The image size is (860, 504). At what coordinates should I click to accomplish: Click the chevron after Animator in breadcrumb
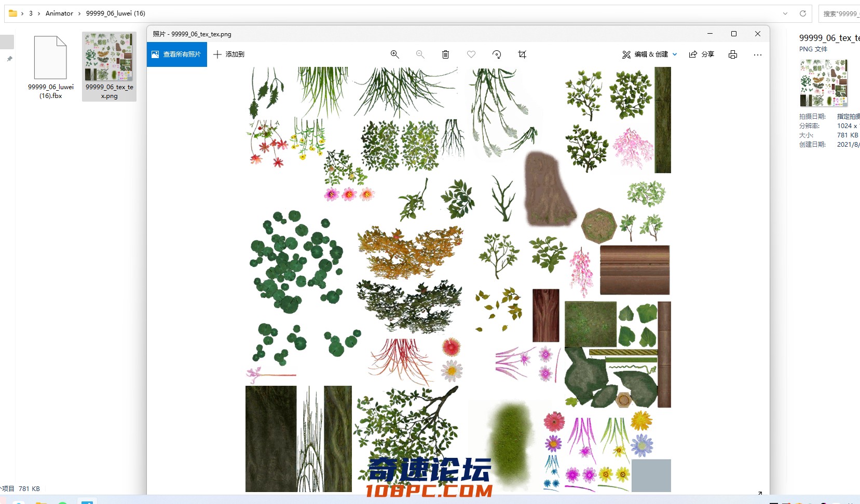[x=79, y=13]
